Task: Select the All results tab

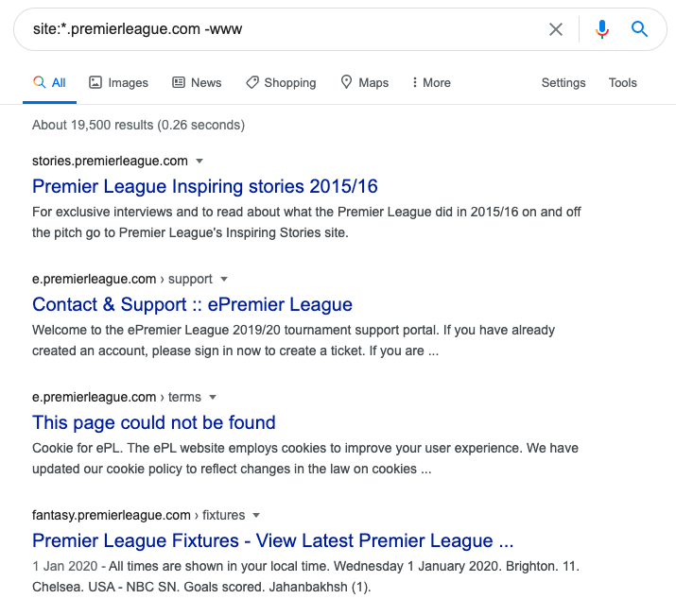Action: point(49,82)
